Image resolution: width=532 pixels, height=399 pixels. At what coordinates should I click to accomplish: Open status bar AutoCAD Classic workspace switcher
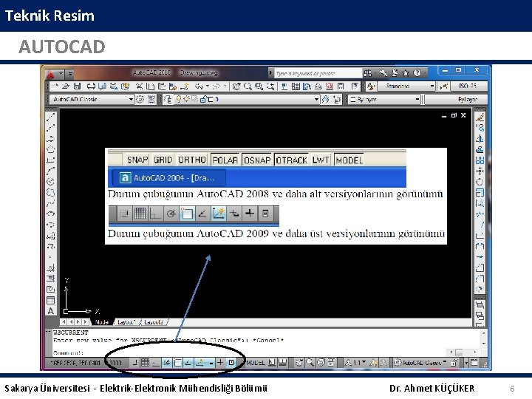click(x=421, y=362)
